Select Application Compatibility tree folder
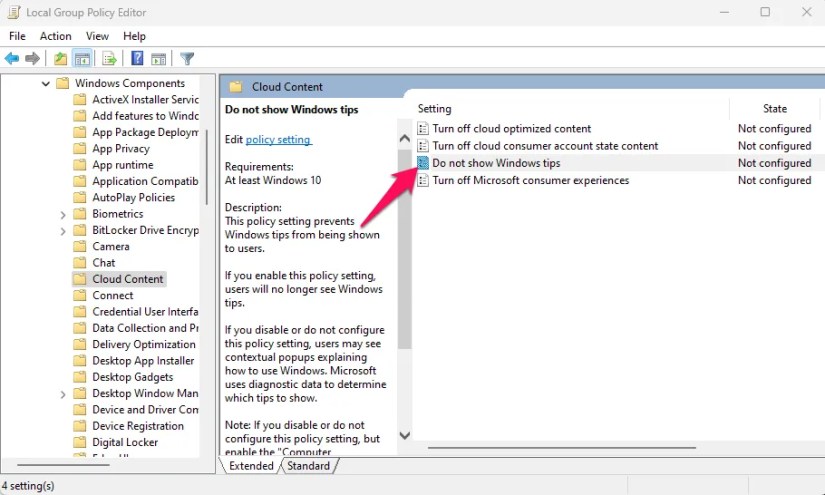The height and width of the screenshot is (495, 825). [145, 181]
